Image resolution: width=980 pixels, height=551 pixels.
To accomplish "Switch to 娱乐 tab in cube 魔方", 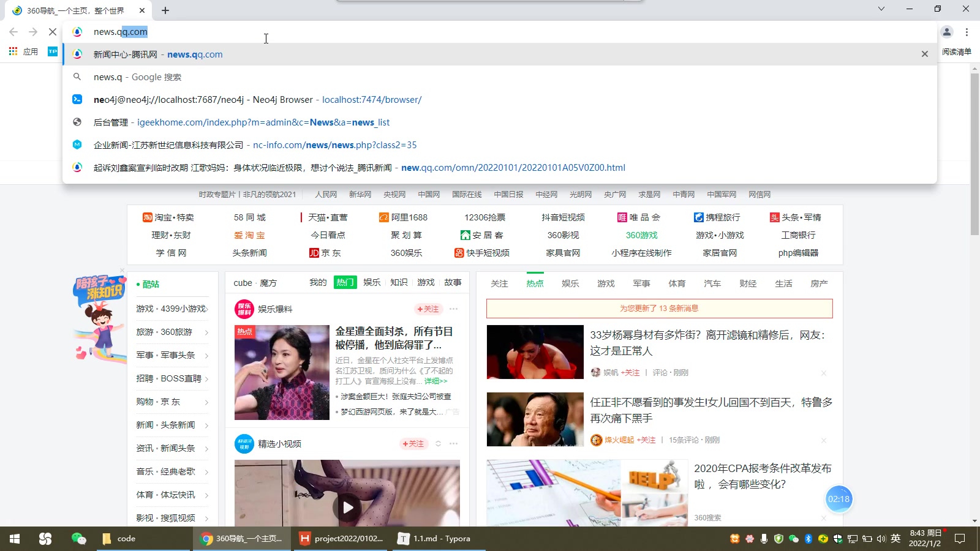I will click(372, 282).
